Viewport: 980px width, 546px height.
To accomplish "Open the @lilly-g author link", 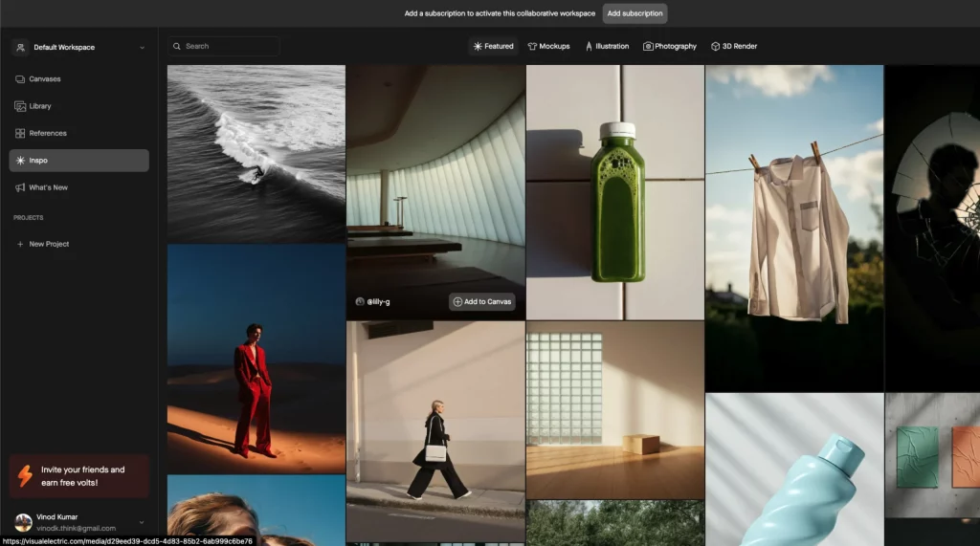I will coord(378,302).
